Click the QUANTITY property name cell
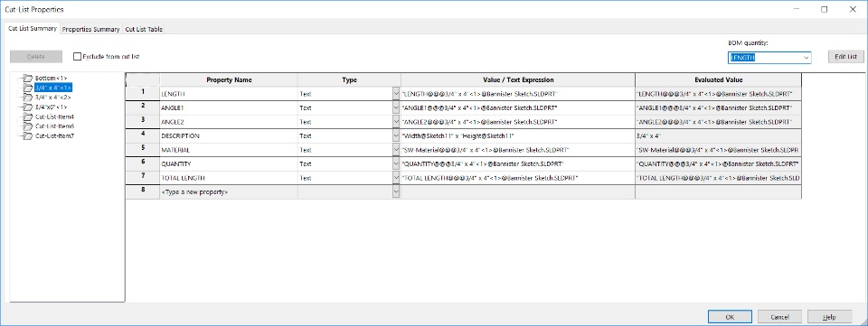 point(229,164)
